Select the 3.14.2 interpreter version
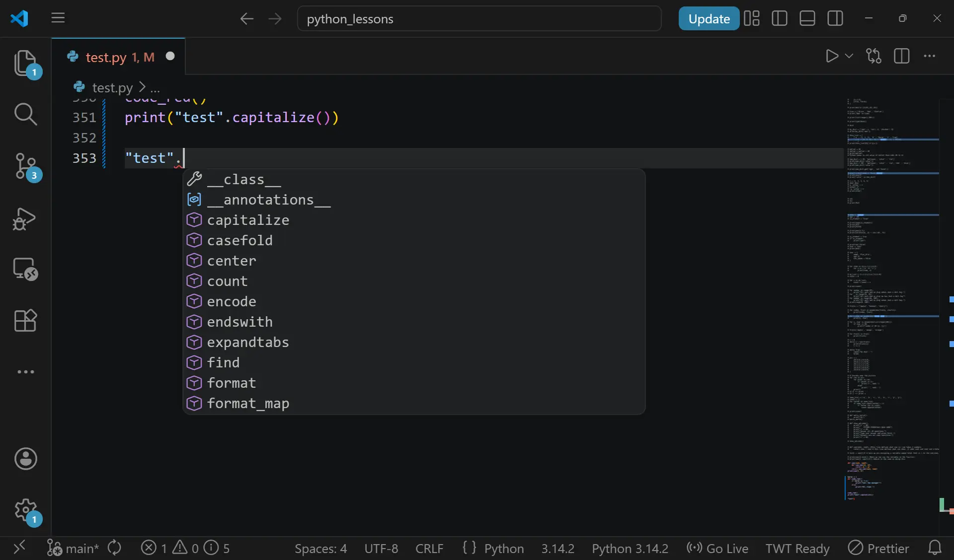The height and width of the screenshot is (560, 954). [557, 549]
